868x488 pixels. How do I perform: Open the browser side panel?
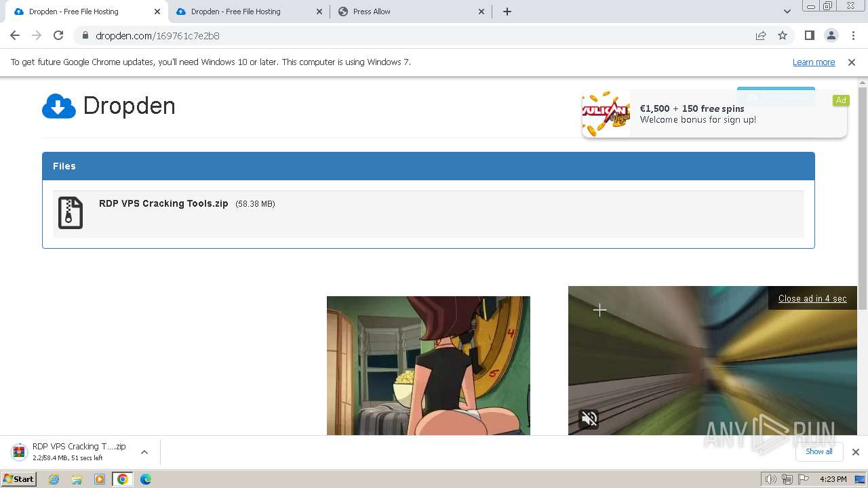tap(809, 35)
